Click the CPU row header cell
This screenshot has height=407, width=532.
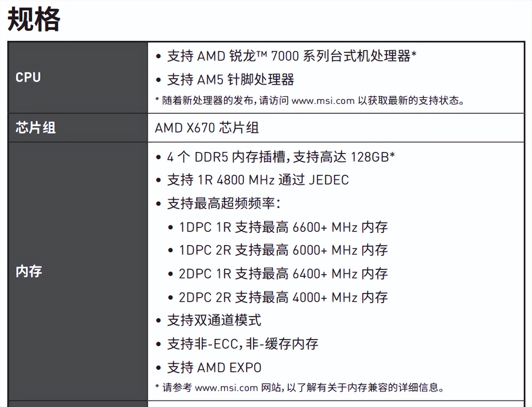click(28, 77)
